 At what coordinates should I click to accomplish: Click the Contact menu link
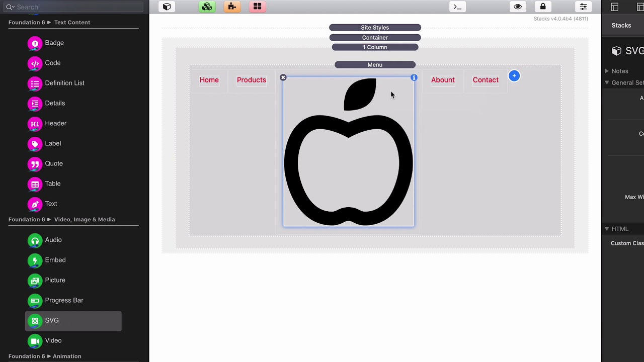pos(486,80)
